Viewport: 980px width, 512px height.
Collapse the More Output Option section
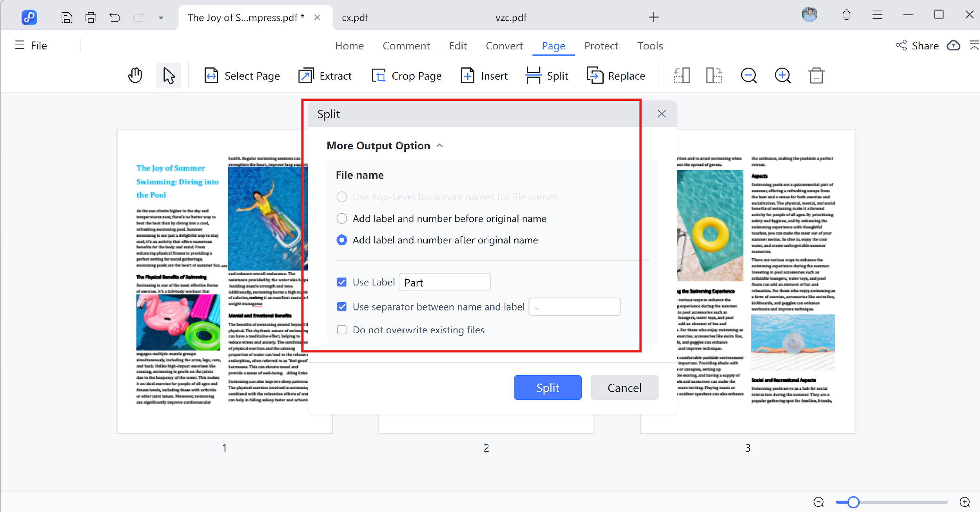coord(439,145)
